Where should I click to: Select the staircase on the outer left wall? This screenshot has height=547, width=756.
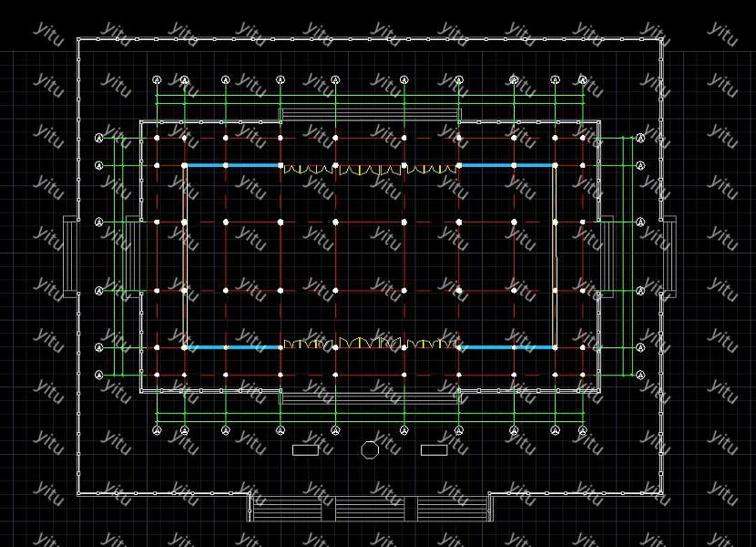[x=70, y=256]
